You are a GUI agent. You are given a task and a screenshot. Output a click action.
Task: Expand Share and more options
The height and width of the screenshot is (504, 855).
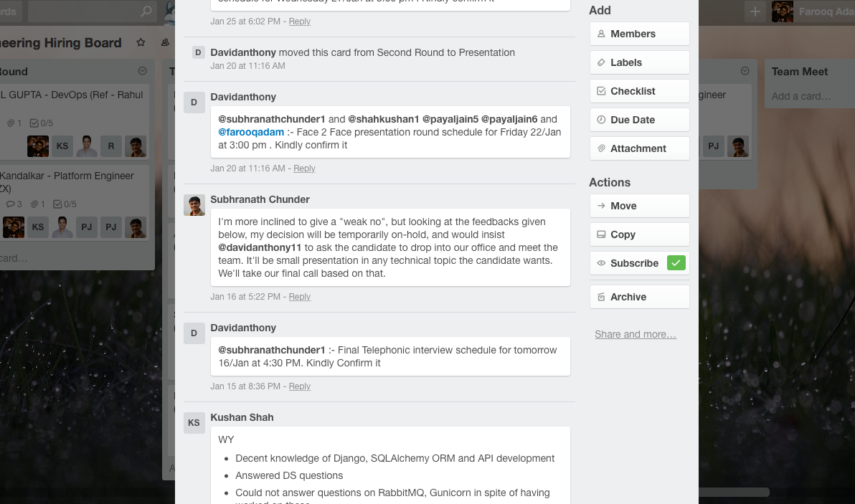635,334
